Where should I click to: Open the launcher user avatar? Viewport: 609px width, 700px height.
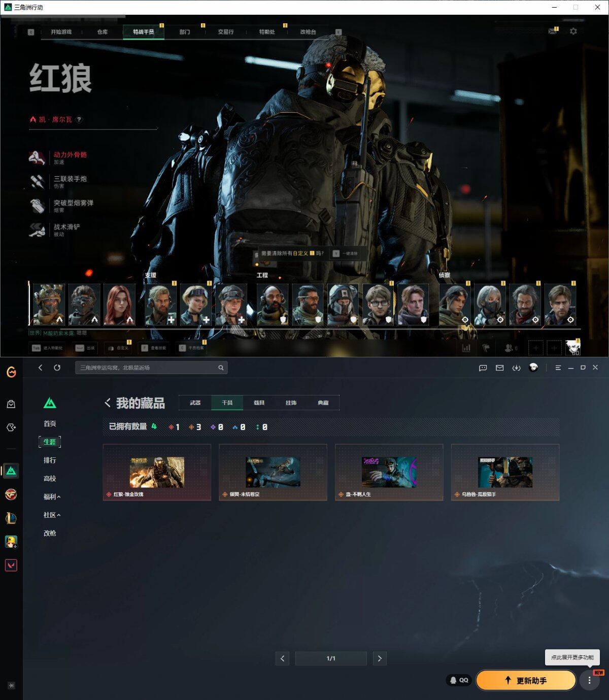click(x=533, y=367)
